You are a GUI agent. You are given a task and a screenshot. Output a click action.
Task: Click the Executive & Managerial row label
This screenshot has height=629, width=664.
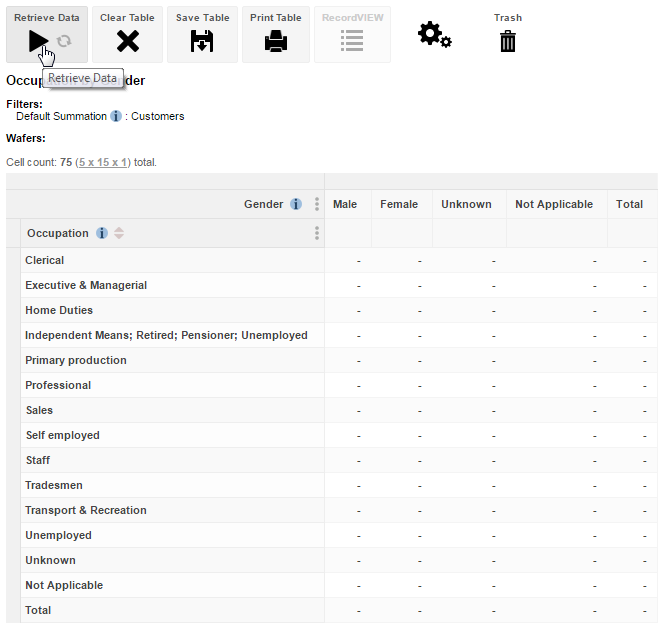86,285
